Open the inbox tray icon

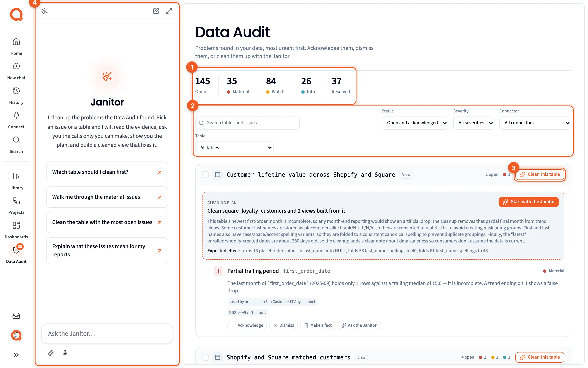click(16, 316)
